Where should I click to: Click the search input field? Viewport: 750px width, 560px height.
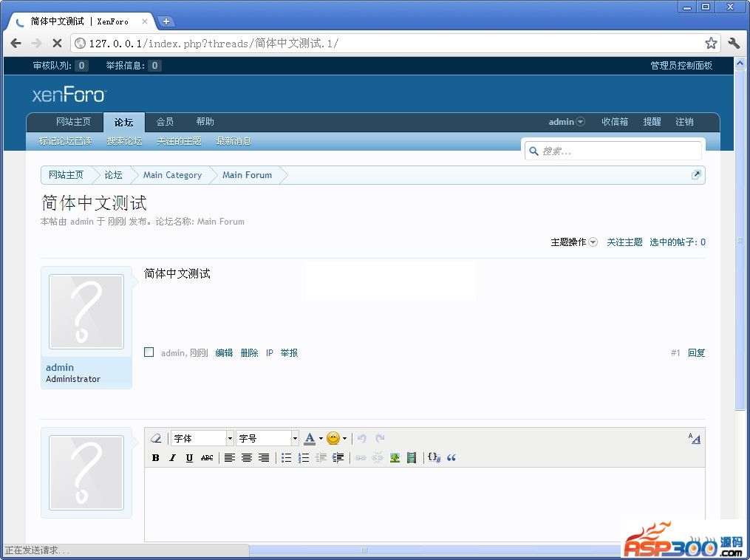(x=613, y=151)
